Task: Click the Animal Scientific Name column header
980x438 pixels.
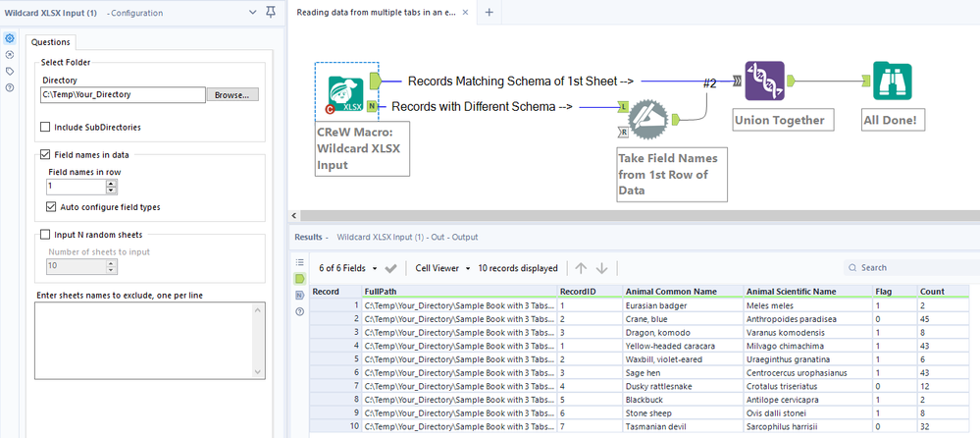Action: pyautogui.click(x=808, y=291)
